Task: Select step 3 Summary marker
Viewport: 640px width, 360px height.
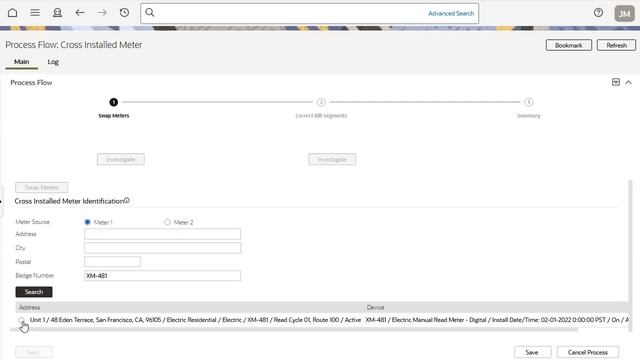Action: click(529, 102)
